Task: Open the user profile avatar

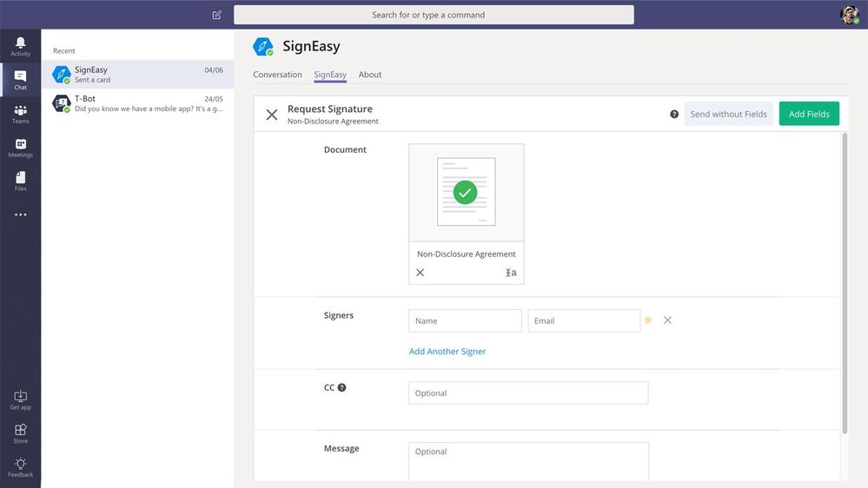Action: coord(850,15)
